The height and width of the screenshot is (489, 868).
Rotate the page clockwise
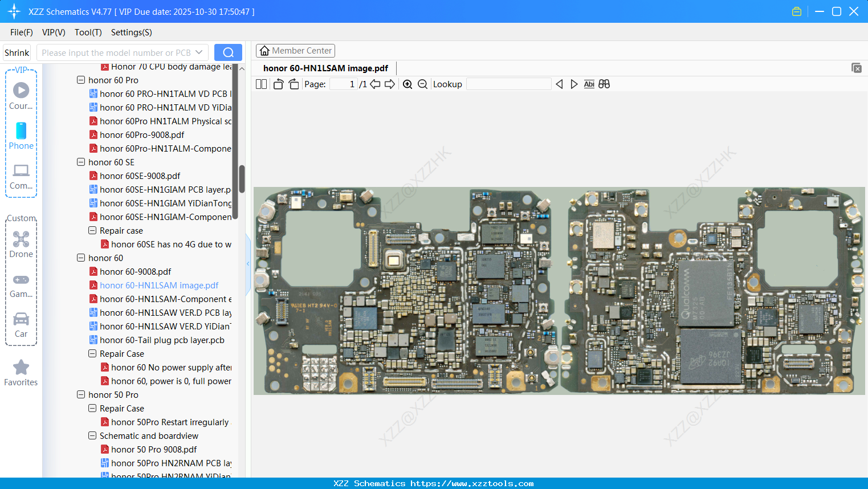294,84
